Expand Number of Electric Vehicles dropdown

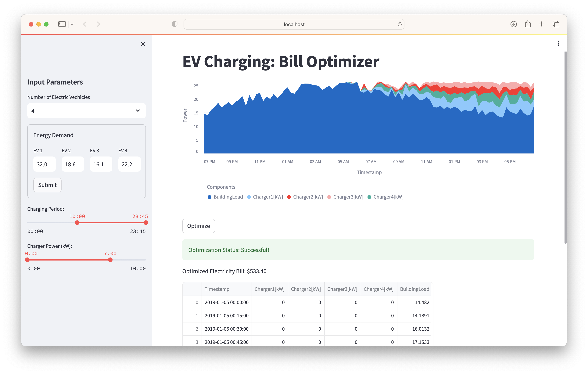click(86, 111)
